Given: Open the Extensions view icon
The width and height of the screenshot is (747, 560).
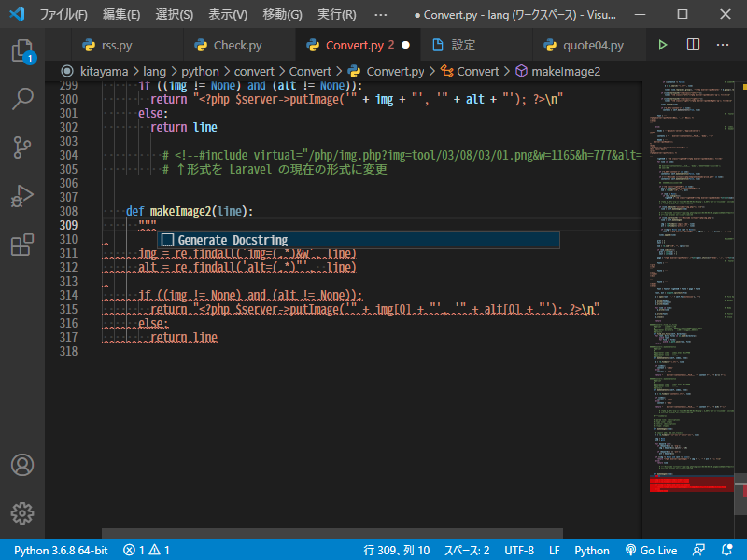Looking at the screenshot, I should (22, 245).
